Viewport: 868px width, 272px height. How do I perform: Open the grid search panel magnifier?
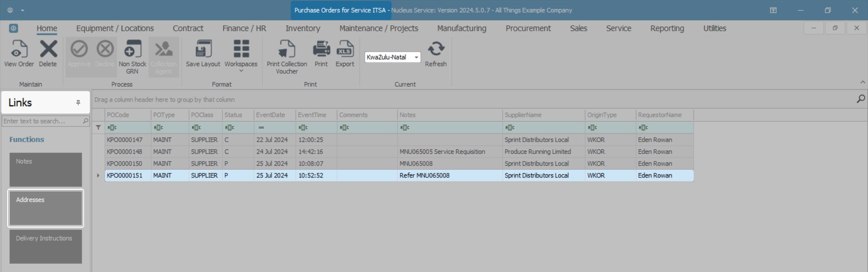[861, 99]
